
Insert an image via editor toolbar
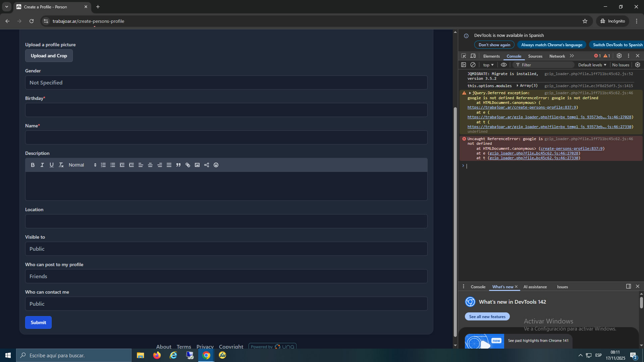(x=197, y=165)
